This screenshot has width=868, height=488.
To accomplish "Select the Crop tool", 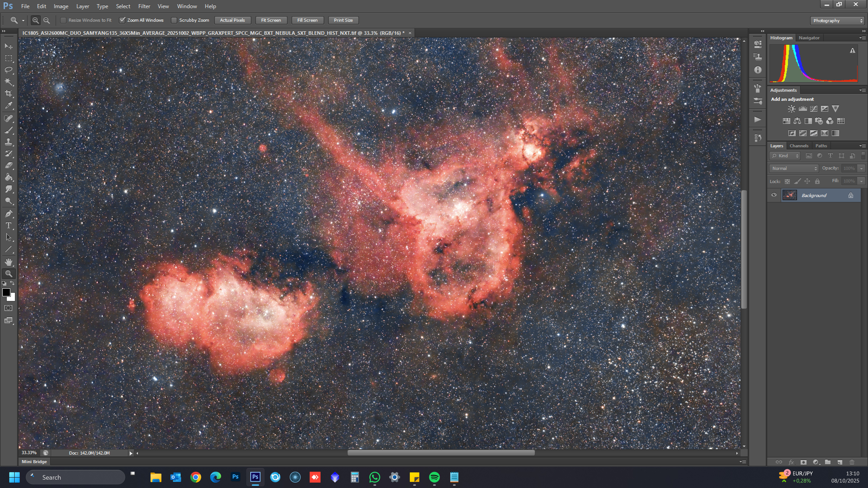I will point(8,93).
